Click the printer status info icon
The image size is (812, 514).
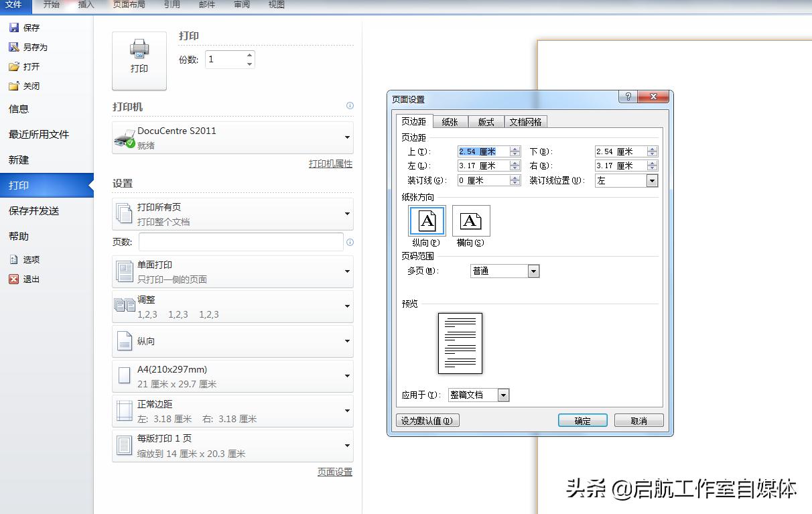click(x=350, y=106)
